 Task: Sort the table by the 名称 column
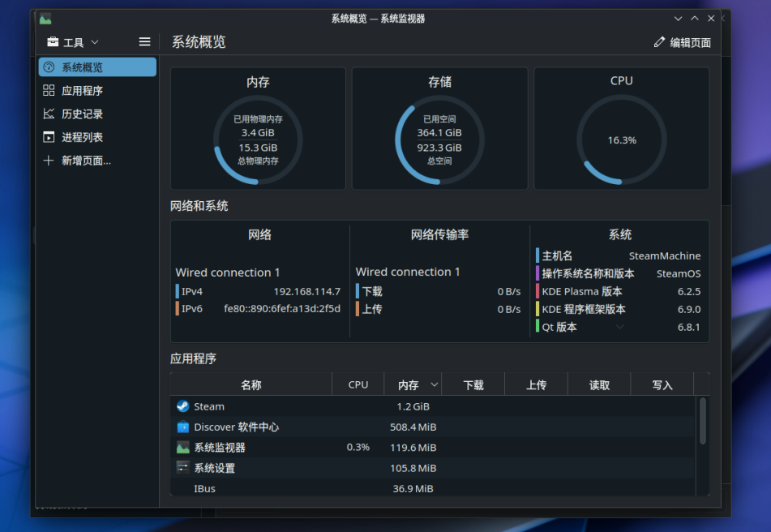pyautogui.click(x=251, y=385)
